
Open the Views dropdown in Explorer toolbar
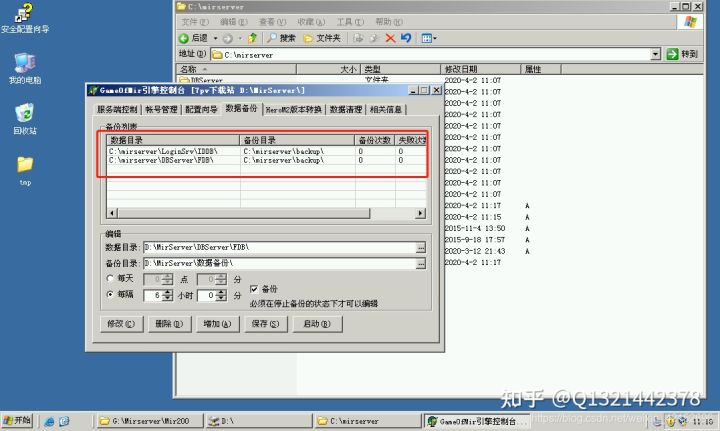click(429, 38)
